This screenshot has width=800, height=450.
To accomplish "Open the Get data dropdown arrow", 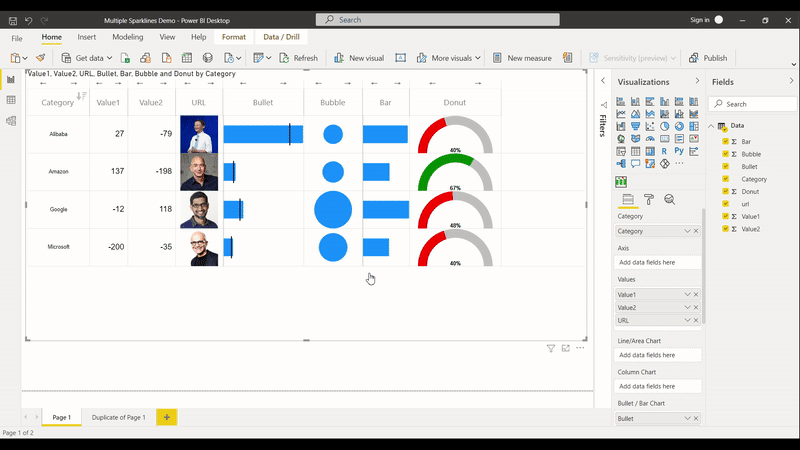I will pyautogui.click(x=109, y=58).
